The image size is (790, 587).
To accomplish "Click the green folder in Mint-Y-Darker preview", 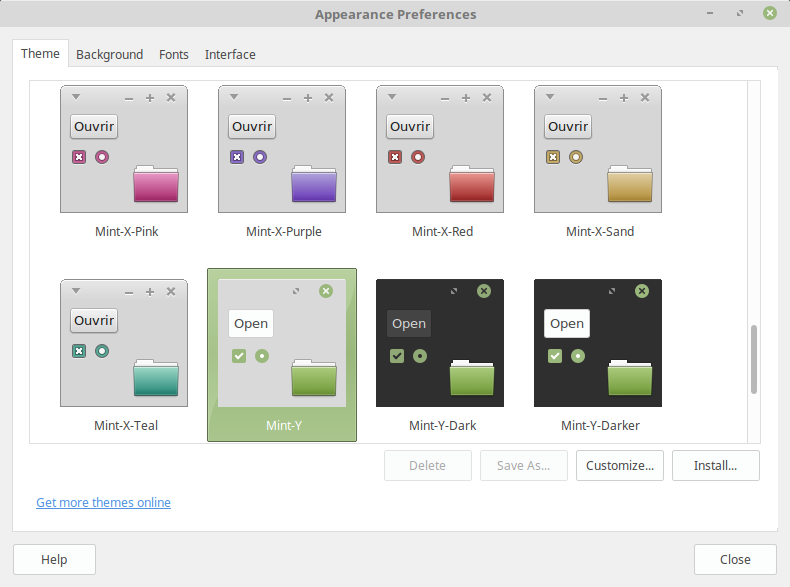I will pos(630,377).
